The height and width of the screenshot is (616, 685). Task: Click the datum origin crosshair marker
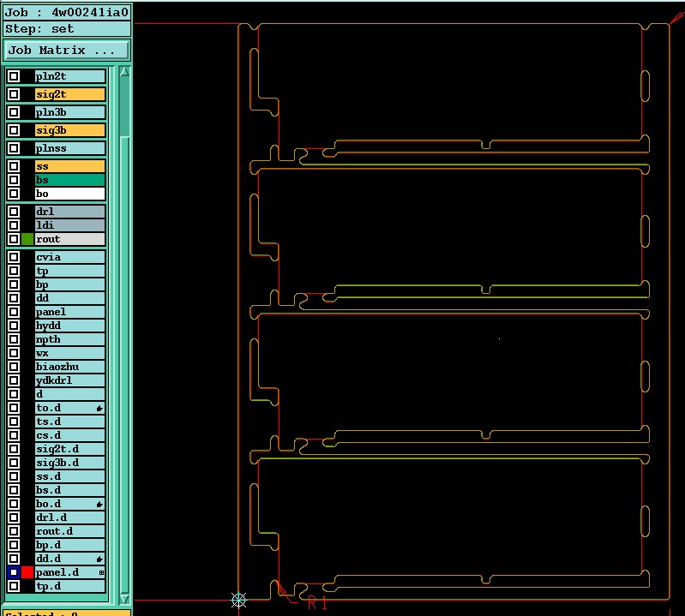click(238, 600)
